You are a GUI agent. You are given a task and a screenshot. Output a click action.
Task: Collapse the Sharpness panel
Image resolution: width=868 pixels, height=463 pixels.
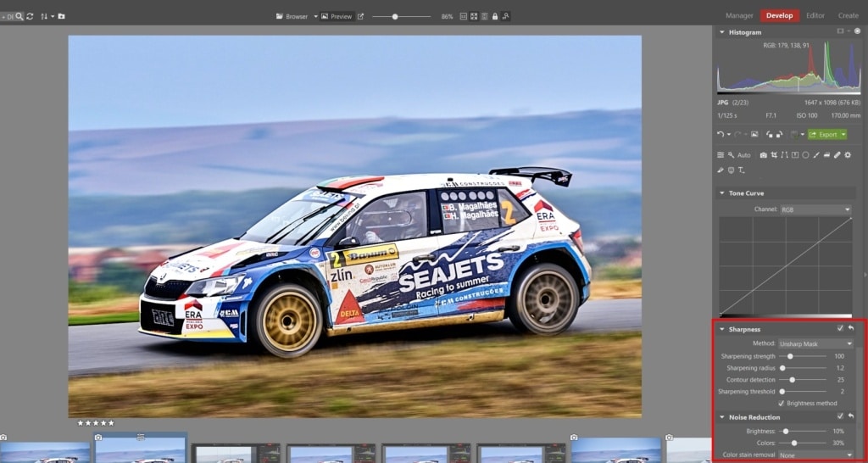point(722,329)
